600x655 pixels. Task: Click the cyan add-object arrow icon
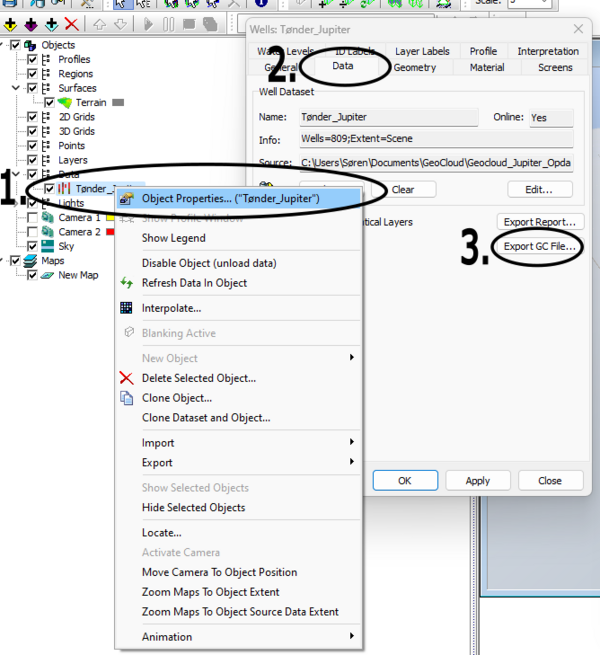[51, 25]
